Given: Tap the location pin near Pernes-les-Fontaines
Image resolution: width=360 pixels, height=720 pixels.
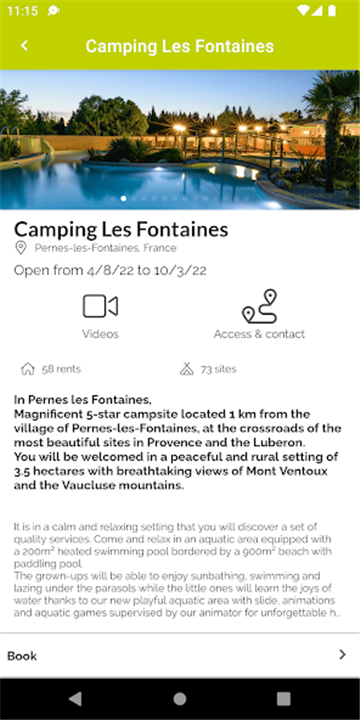Looking at the screenshot, I should tap(21, 248).
